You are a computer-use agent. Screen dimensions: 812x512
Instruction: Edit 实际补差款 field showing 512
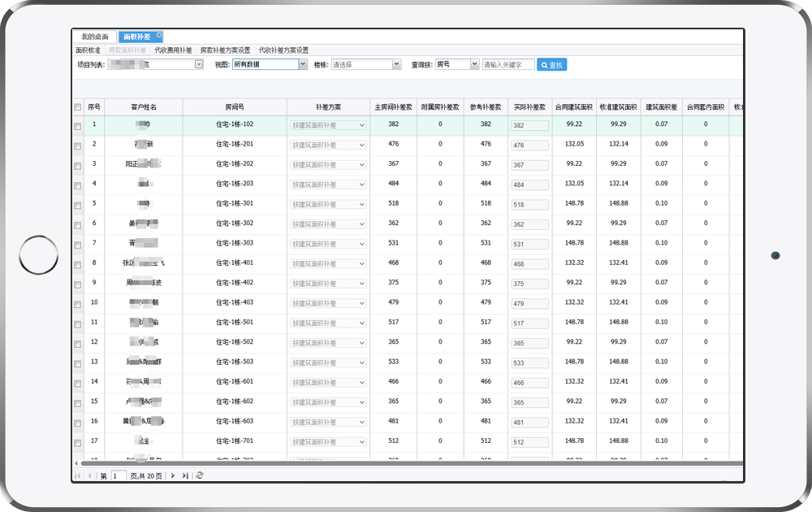tap(529, 442)
